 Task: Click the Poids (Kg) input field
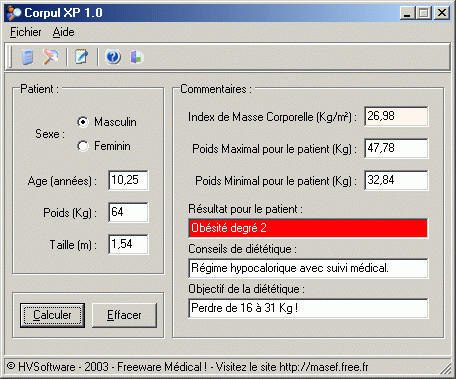[x=128, y=212]
